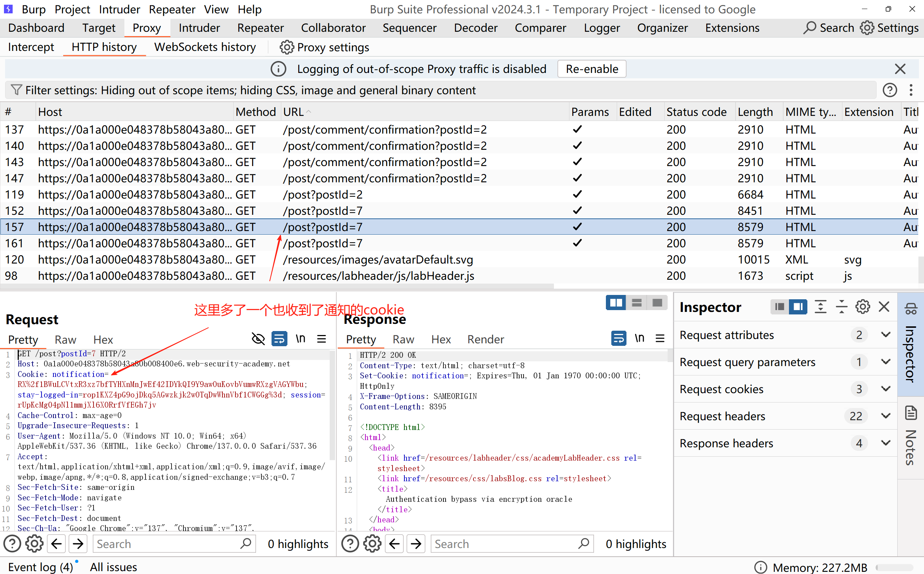
Task: Toggle request line-wrap button
Action: (x=279, y=339)
